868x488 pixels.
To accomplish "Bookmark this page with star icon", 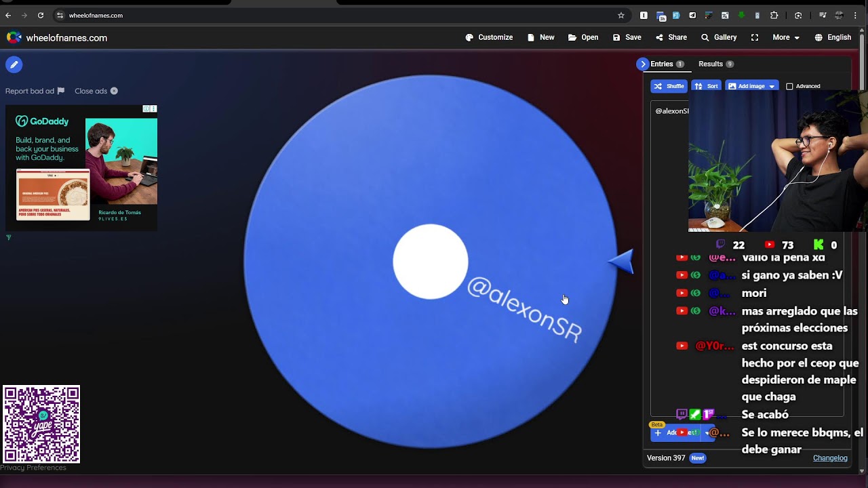I will click(620, 15).
